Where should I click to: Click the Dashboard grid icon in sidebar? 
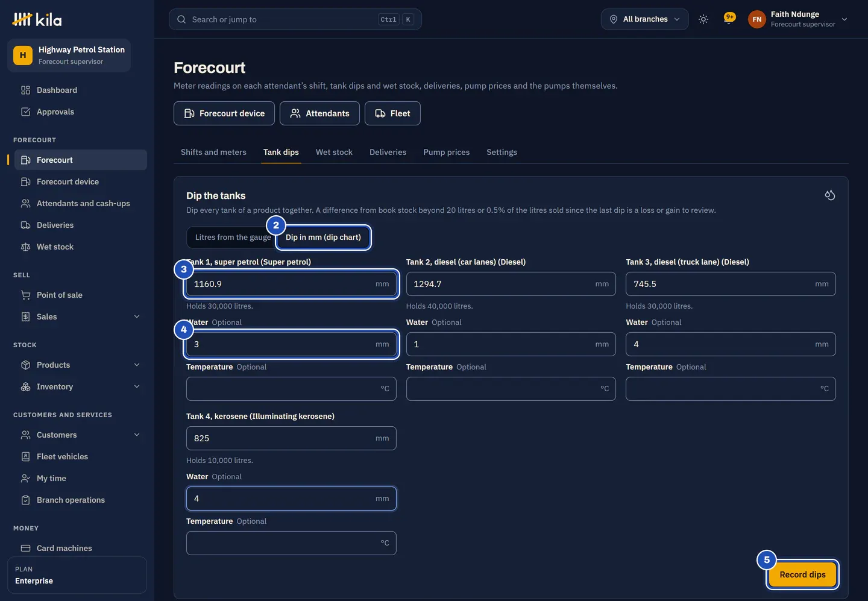coord(25,90)
